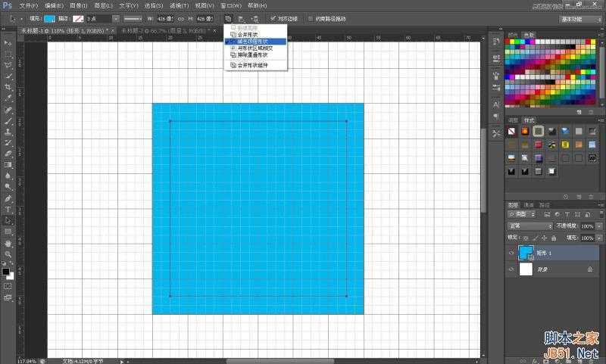The image size is (606, 364).
Task: Select the Quick Selection tool
Action: pos(8,76)
